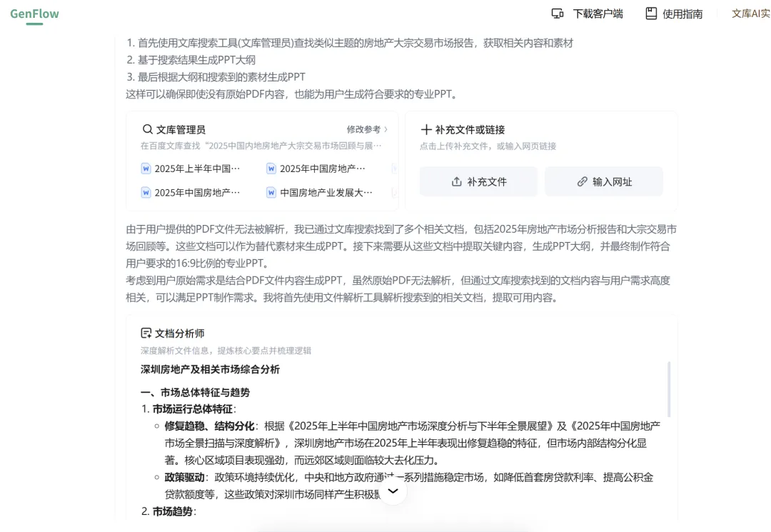Image resolution: width=771 pixels, height=532 pixels.
Task: Expand the chevron next to 修改参考
Action: point(386,129)
